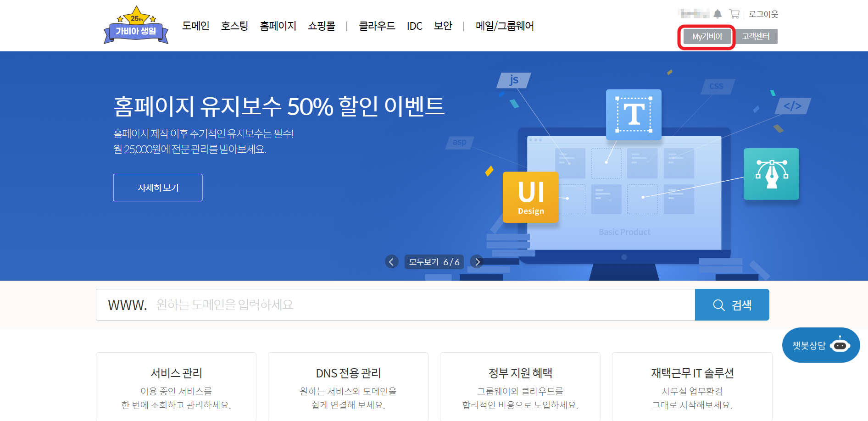Open the 메일/그룹웨어 menu
This screenshot has width=868, height=421.
coord(505,26)
